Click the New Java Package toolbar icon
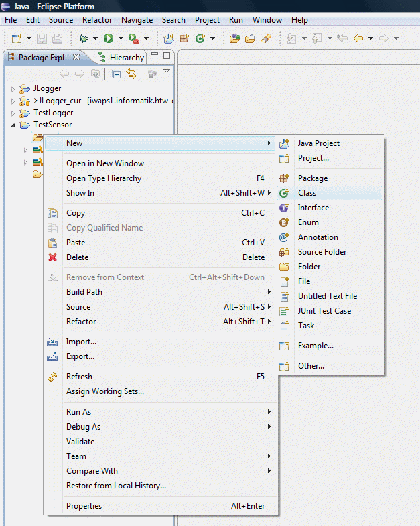 point(184,38)
